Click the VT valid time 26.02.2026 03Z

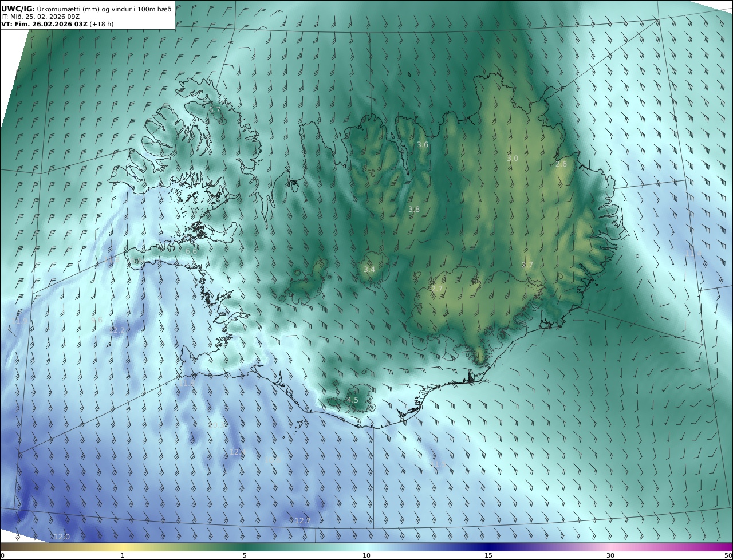(57, 24)
